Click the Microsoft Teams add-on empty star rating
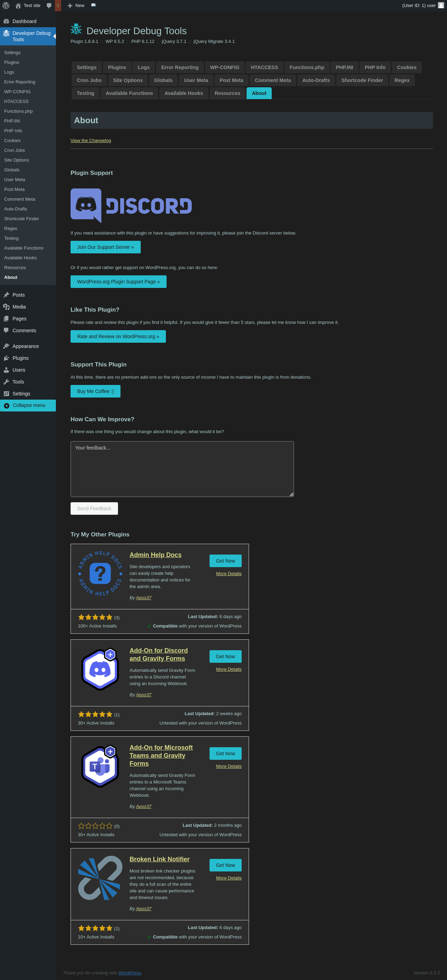447x980 pixels. coord(95,826)
